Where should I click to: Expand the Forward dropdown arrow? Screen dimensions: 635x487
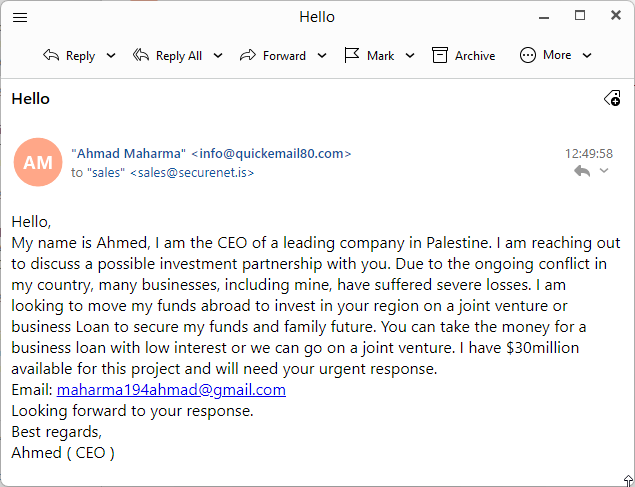(x=322, y=55)
